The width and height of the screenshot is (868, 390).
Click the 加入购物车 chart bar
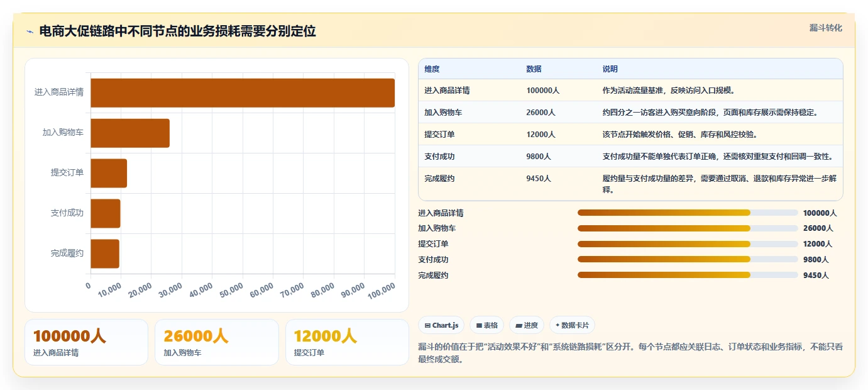pyautogui.click(x=130, y=133)
